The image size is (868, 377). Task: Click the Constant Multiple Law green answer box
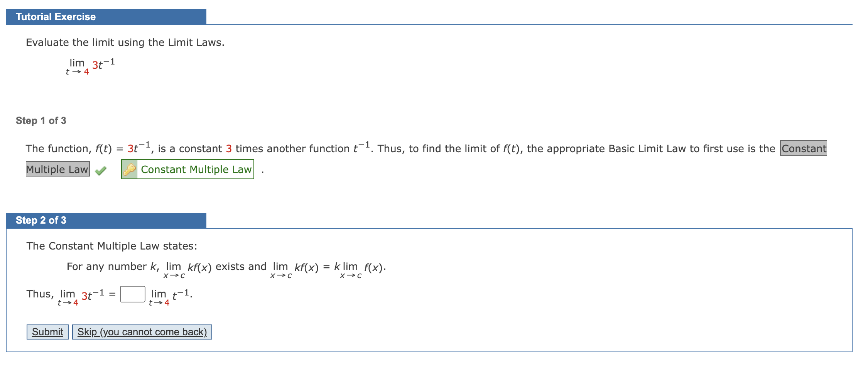pyautogui.click(x=187, y=169)
